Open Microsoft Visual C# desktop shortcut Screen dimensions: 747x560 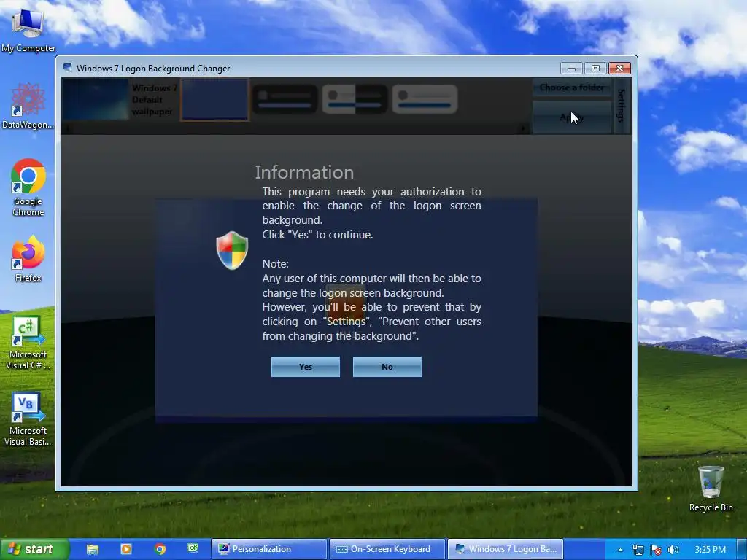tap(28, 343)
